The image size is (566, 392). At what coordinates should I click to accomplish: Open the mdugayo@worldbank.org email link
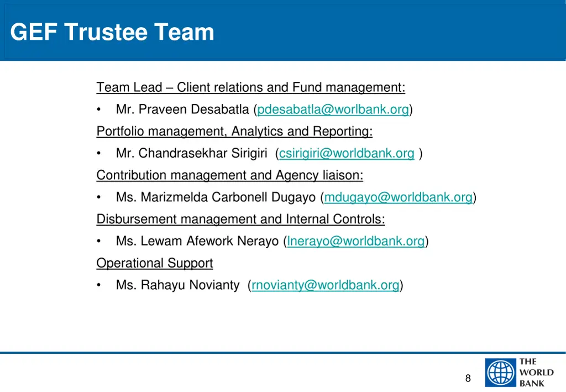[397, 197]
